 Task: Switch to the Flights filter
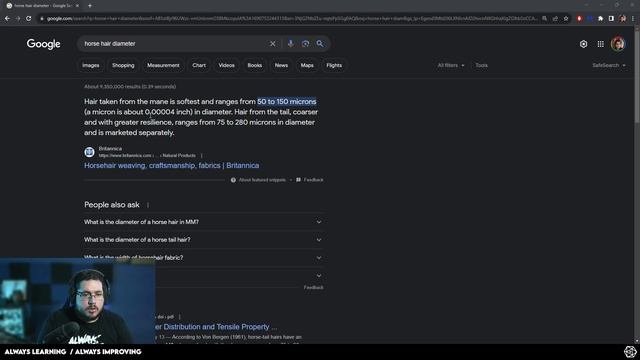(334, 65)
